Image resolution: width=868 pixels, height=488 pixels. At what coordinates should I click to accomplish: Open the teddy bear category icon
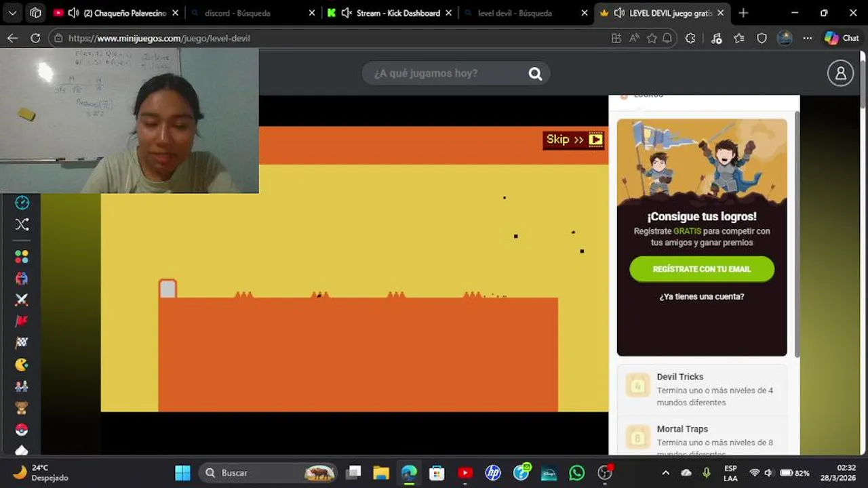coord(22,408)
